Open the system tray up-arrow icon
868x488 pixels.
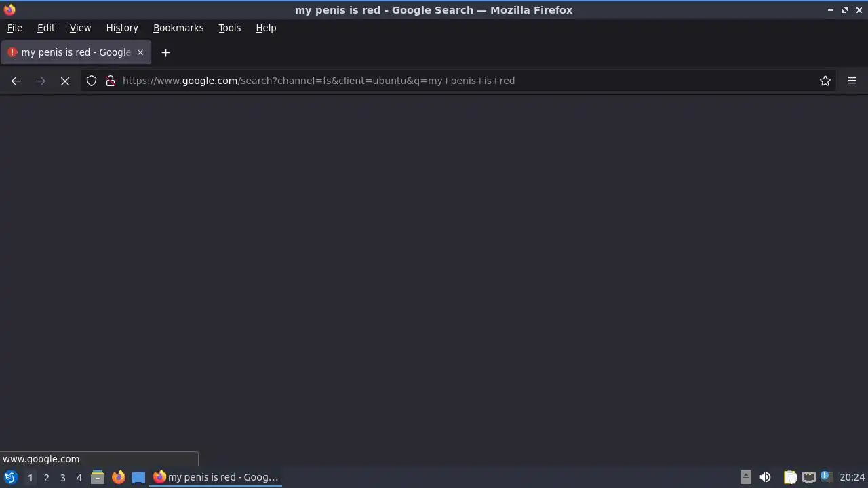745,477
